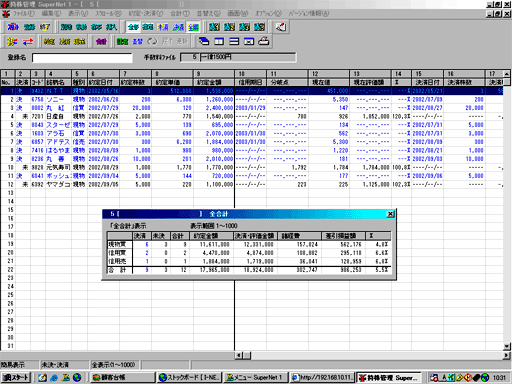Click the horizontal scrollbar thumb
The image size is (512, 384).
click(x=247, y=356)
